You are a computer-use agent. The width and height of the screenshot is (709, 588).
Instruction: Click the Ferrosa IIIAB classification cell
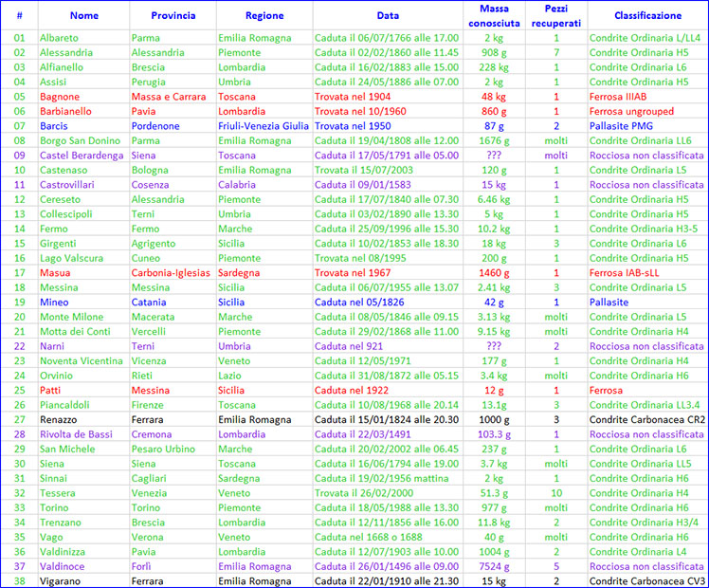tap(622, 97)
